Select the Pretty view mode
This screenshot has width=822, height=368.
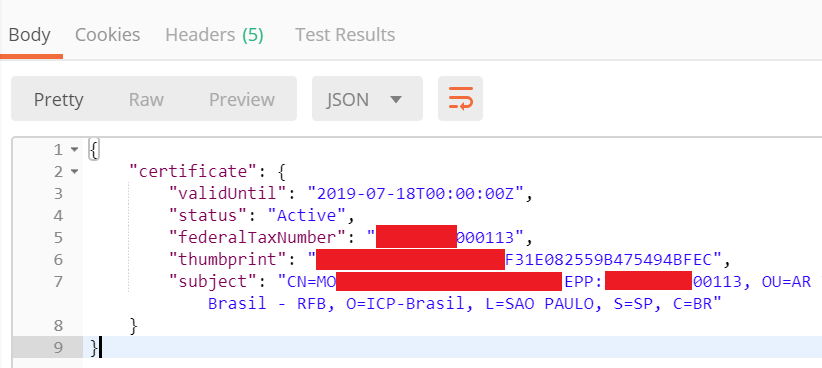(x=59, y=99)
